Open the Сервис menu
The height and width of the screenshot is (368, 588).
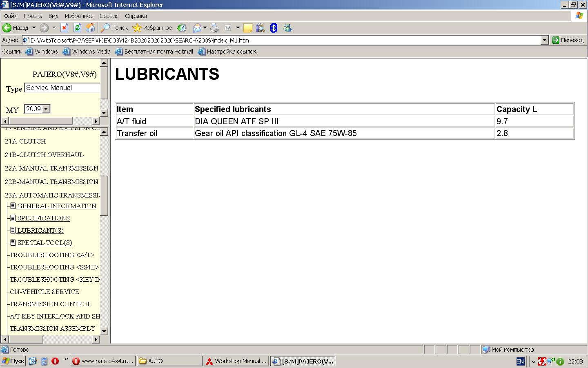tap(109, 16)
